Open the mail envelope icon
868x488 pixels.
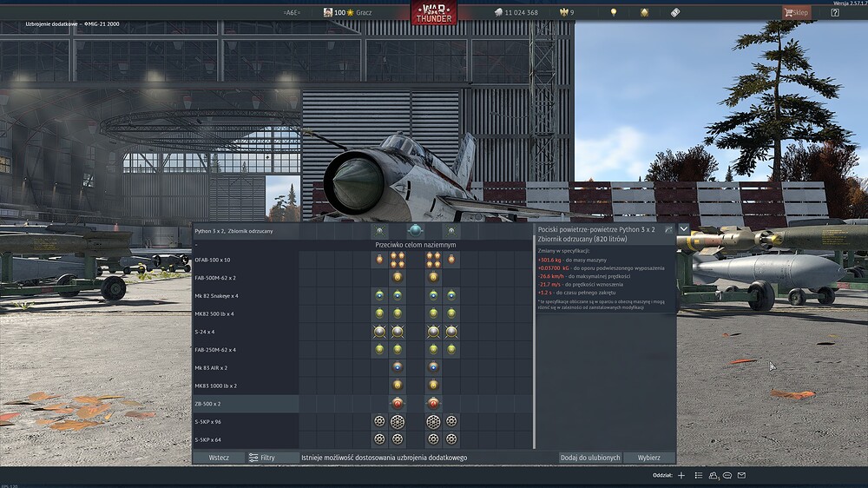[x=742, y=475]
